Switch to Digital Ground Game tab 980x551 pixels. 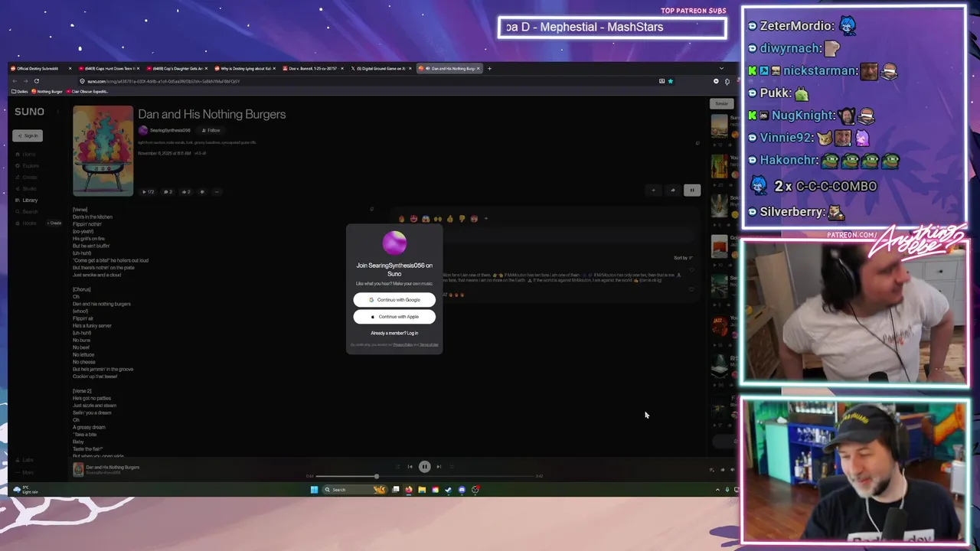pyautogui.click(x=380, y=68)
